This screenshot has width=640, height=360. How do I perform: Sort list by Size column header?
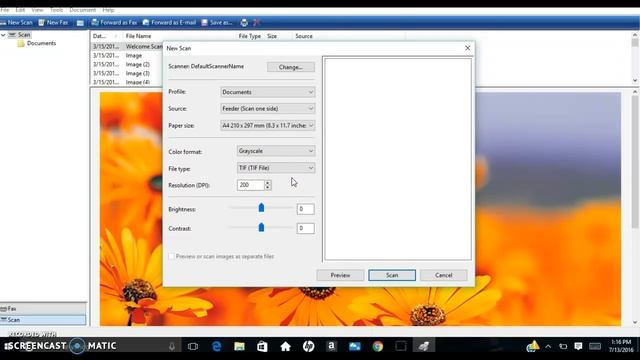pos(272,36)
